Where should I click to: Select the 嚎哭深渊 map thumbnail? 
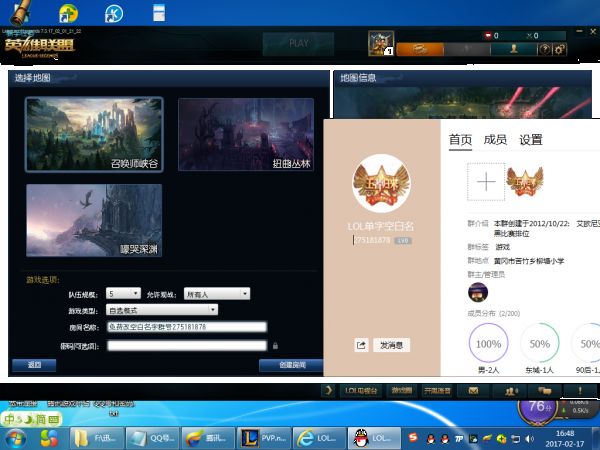click(94, 220)
